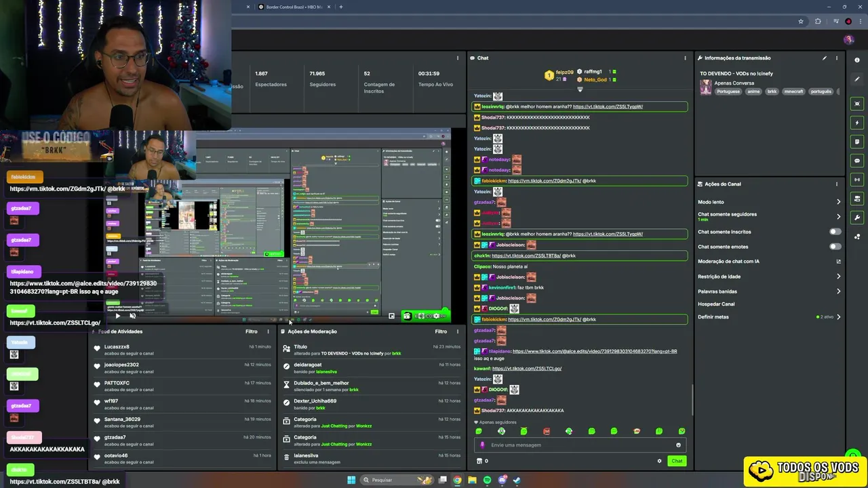Expand Definir metas options

pyautogui.click(x=838, y=317)
